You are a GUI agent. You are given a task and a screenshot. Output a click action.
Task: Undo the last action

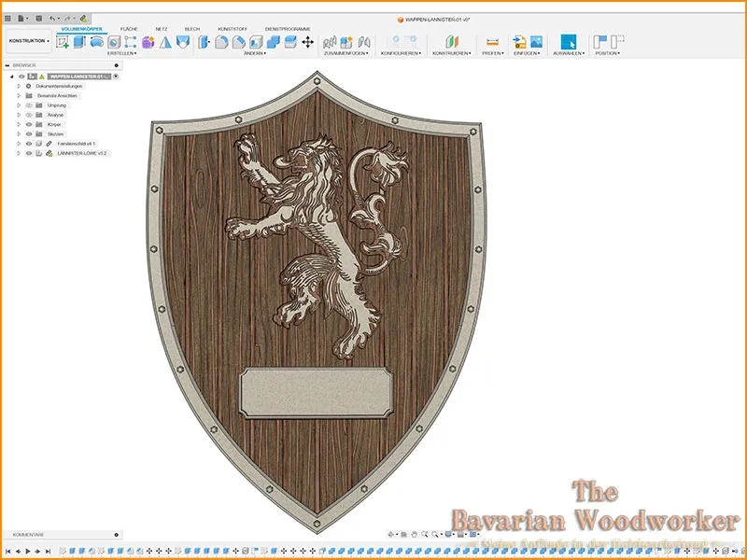point(53,19)
